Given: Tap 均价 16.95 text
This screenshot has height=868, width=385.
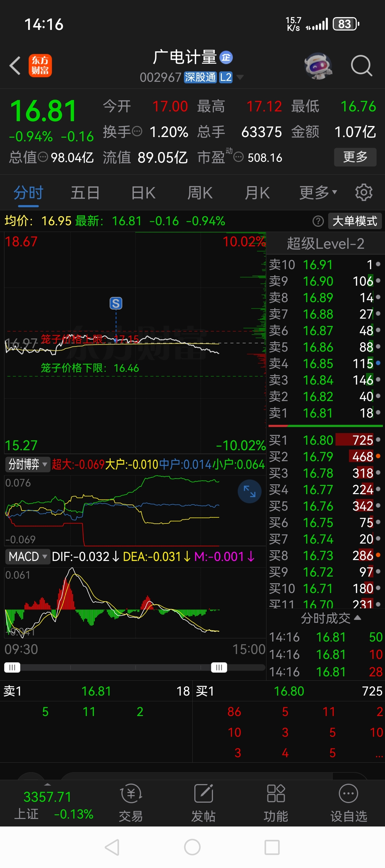Looking at the screenshot, I should click(x=38, y=221).
